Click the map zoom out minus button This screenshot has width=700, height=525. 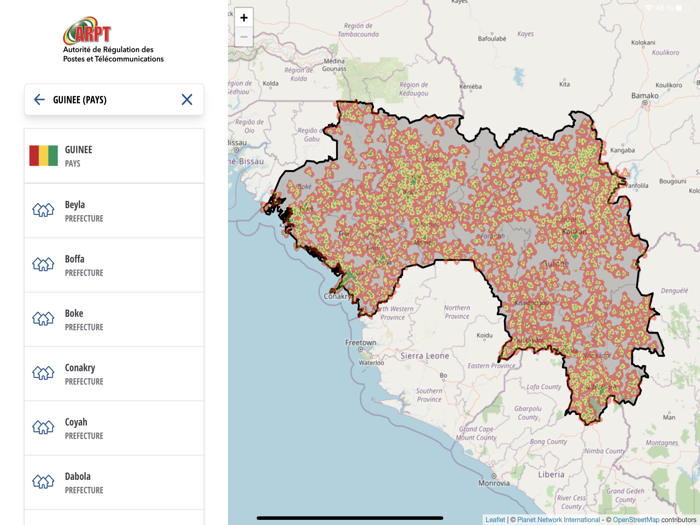click(x=244, y=37)
